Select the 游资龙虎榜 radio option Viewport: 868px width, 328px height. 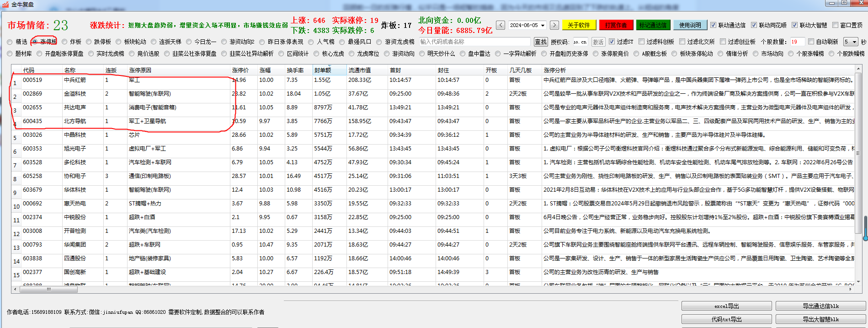pos(379,42)
